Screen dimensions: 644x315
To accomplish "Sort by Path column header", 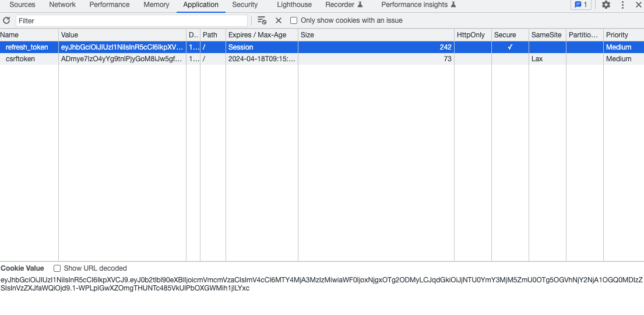I will point(213,35).
